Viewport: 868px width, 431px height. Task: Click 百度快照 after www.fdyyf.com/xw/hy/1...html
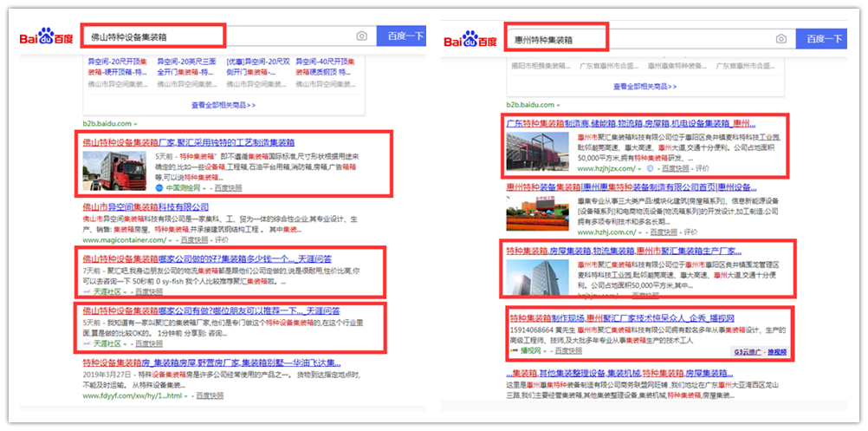[x=210, y=396]
